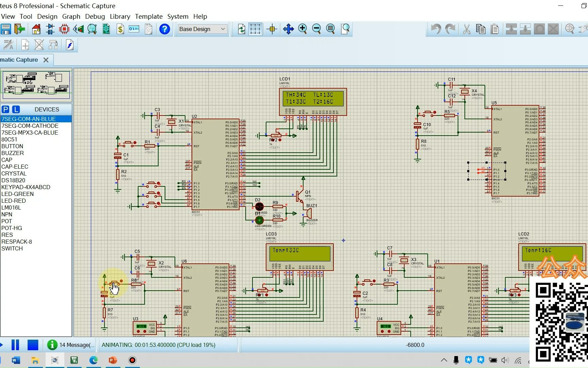The height and width of the screenshot is (368, 588).
Task: Select 7SEG-COM-CATHODE in the devices list
Action: [x=36, y=126]
